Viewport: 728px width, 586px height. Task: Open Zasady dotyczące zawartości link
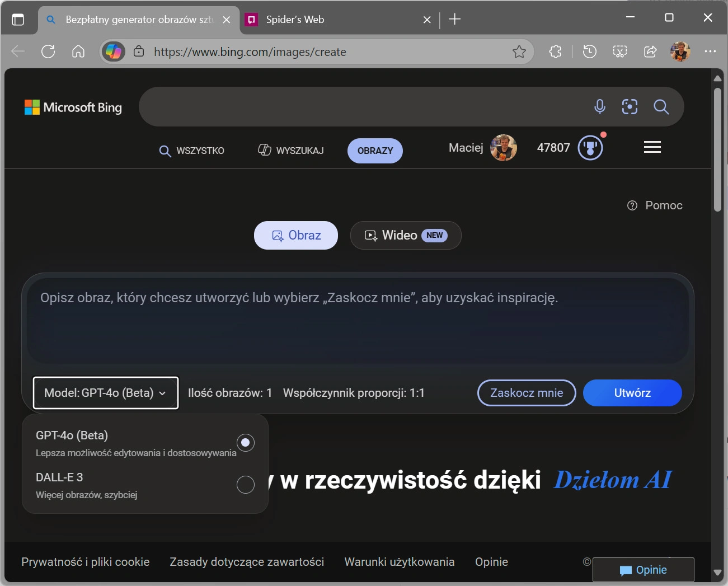[247, 562]
